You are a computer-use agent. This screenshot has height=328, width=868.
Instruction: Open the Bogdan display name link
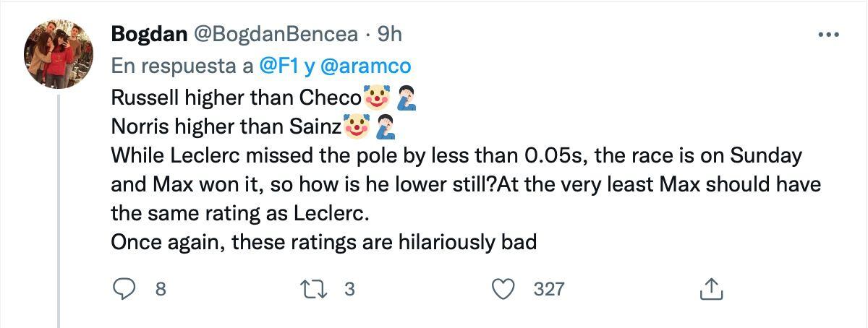(x=148, y=33)
